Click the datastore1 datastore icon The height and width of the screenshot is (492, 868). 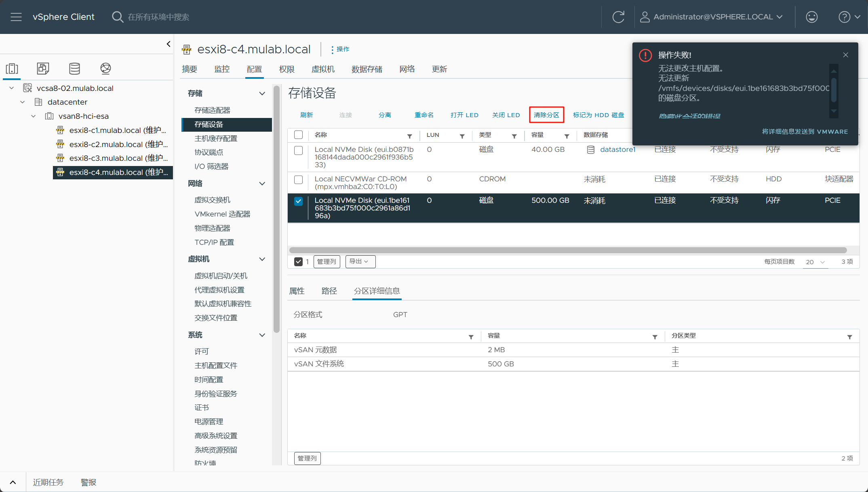590,150
